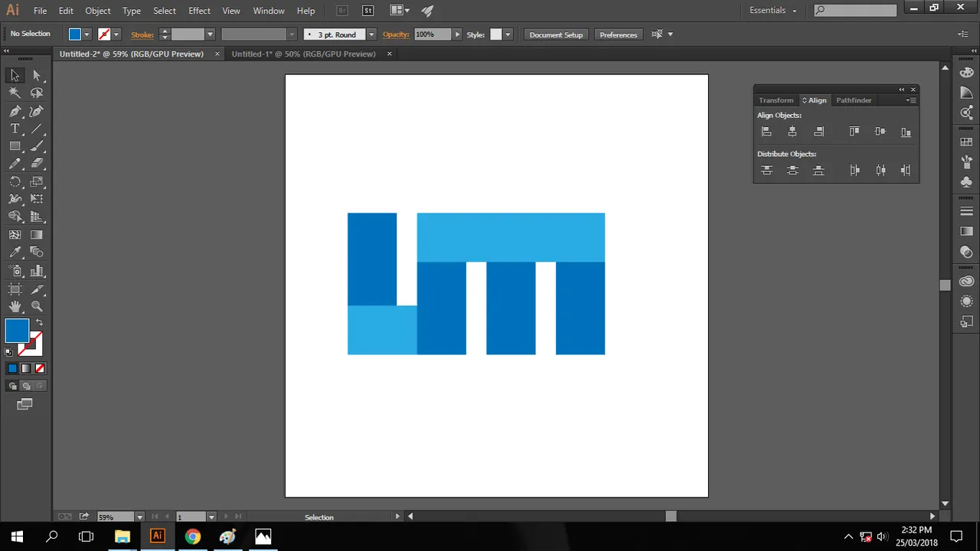
Task: Open Adobe Stock St icon
Action: click(x=368, y=11)
